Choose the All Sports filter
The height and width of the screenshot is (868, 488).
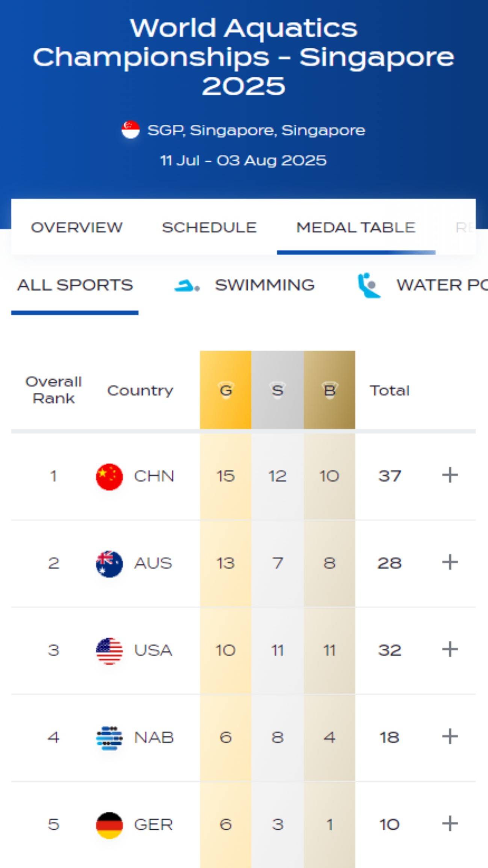coord(75,285)
